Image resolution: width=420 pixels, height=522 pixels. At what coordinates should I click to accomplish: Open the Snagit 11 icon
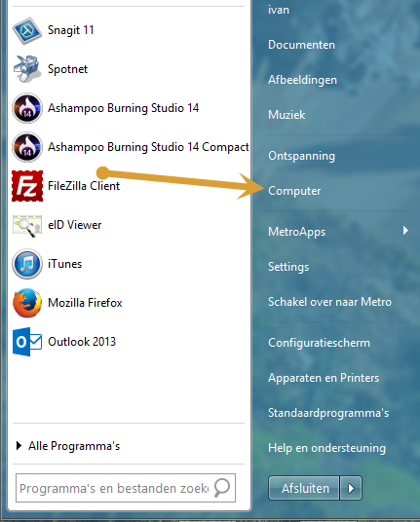coord(27,30)
